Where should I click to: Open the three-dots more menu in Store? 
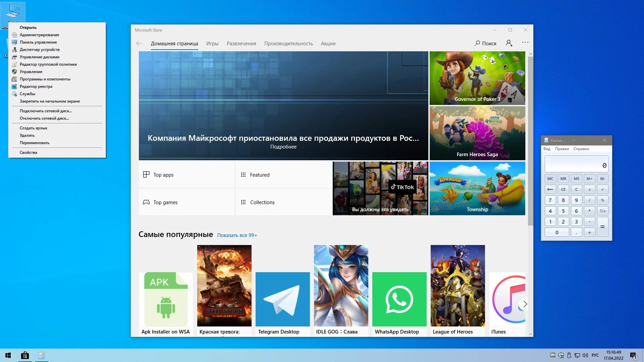point(525,43)
